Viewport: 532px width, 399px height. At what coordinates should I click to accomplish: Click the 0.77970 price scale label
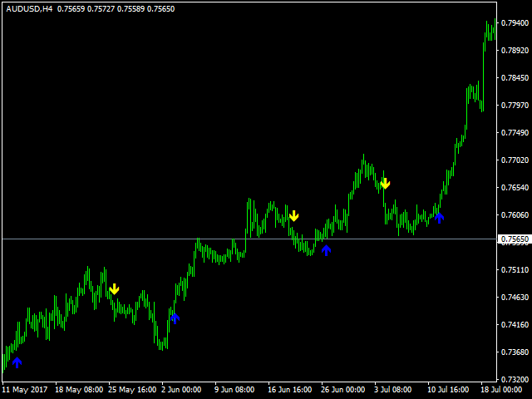point(515,106)
